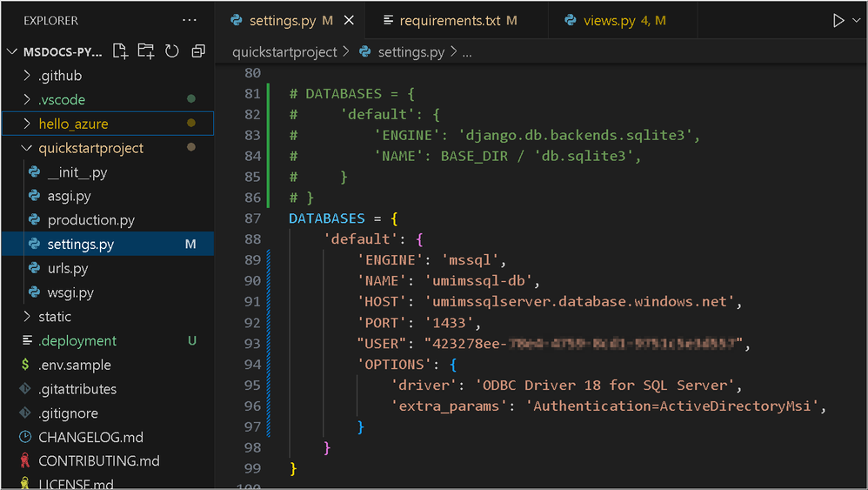The width and height of the screenshot is (868, 490).
Task: Click the dollar icon beside .env.sample
Action: pyautogui.click(x=25, y=365)
